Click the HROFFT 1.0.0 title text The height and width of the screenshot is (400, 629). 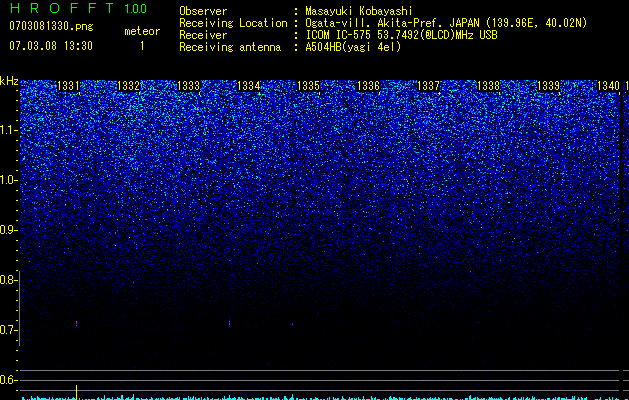78,8
